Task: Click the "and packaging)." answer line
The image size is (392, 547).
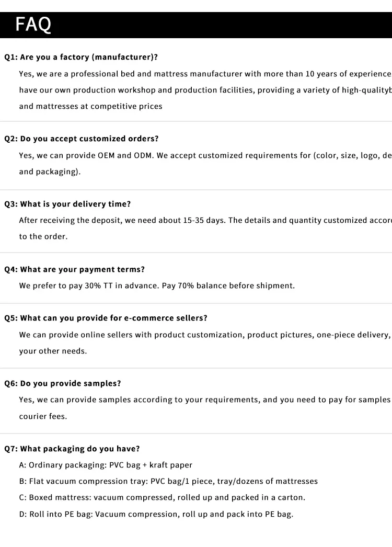Action: [50, 172]
